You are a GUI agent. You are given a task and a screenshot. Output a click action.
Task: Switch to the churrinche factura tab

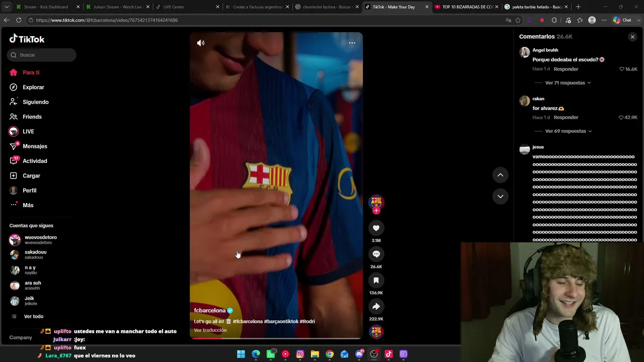(326, 7)
